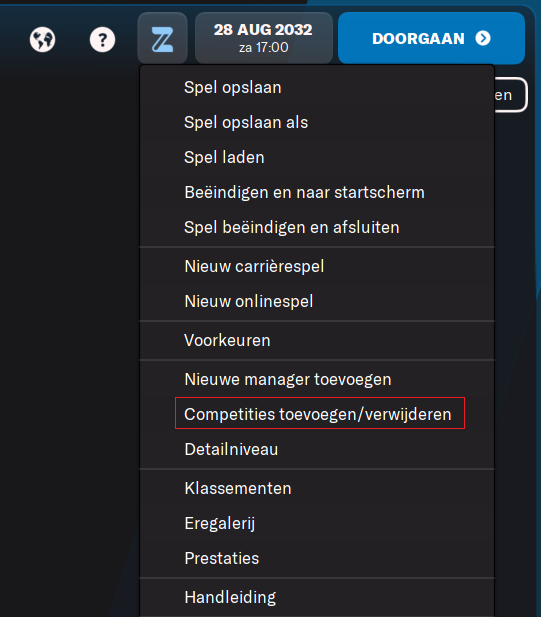Click the FM logo menu button
This screenshot has width=541, height=617.
[x=162, y=38]
